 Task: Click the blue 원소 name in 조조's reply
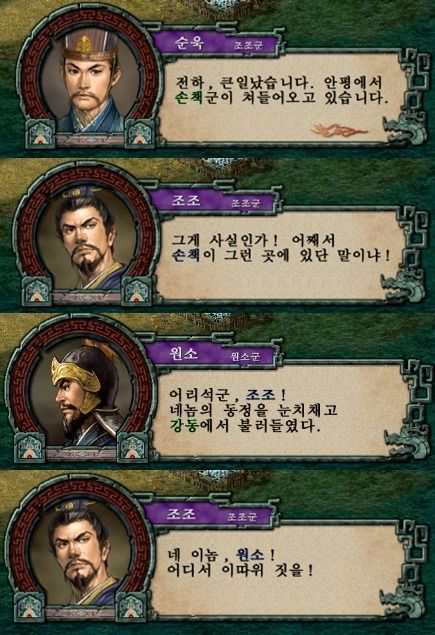(250, 554)
